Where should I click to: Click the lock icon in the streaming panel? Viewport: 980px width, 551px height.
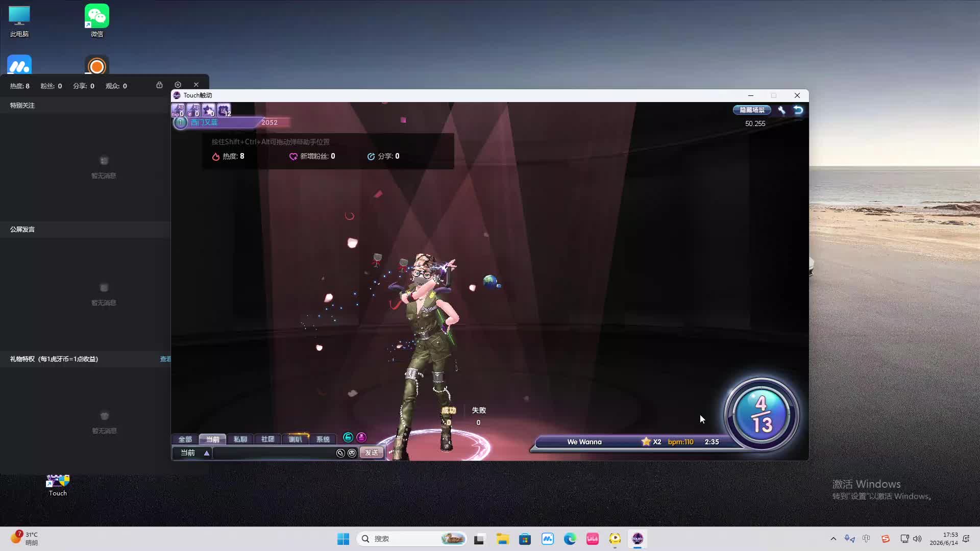(x=159, y=85)
